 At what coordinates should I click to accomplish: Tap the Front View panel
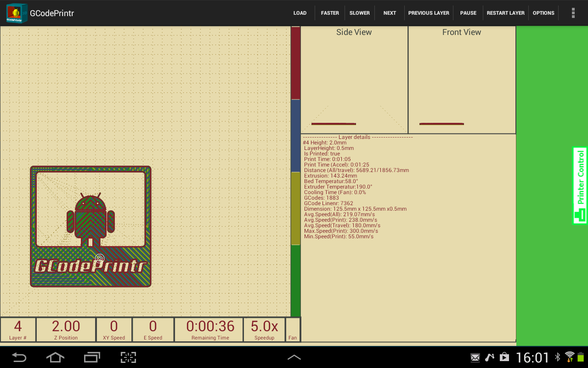(x=462, y=80)
